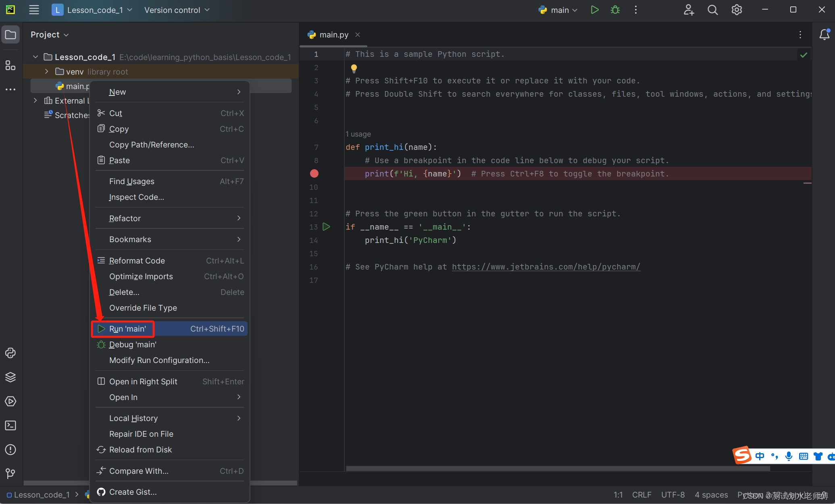Select Debug 'main' from context menu

(x=170, y=344)
